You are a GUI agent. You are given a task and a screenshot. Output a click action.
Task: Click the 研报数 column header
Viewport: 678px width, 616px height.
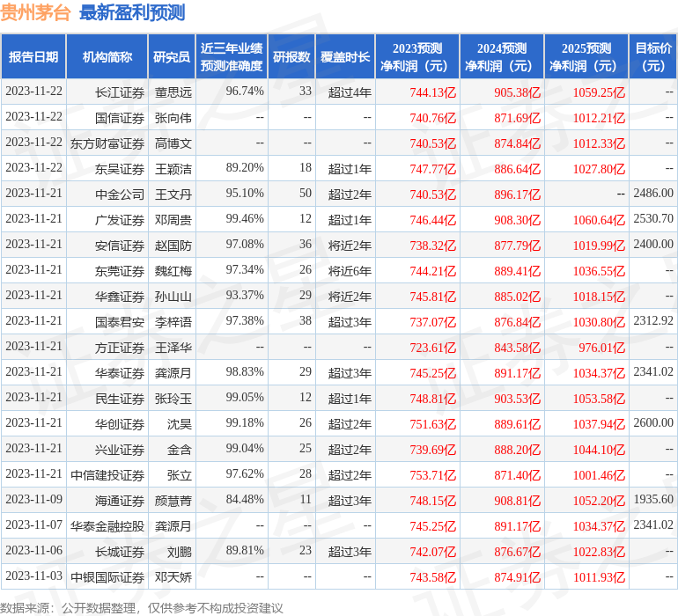pyautogui.click(x=291, y=56)
